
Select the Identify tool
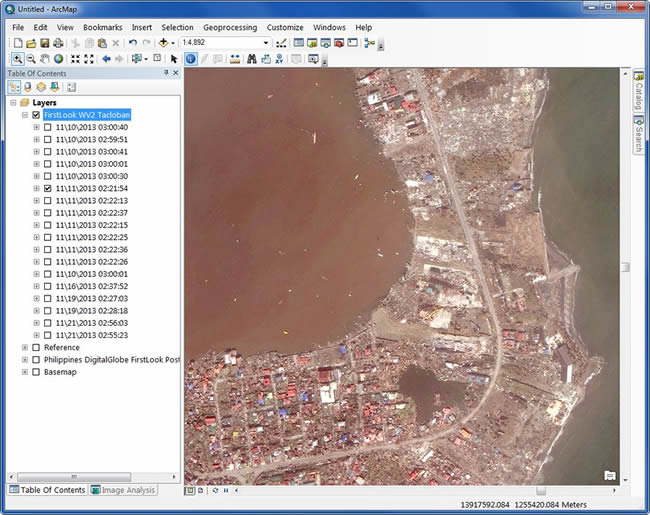(x=190, y=59)
